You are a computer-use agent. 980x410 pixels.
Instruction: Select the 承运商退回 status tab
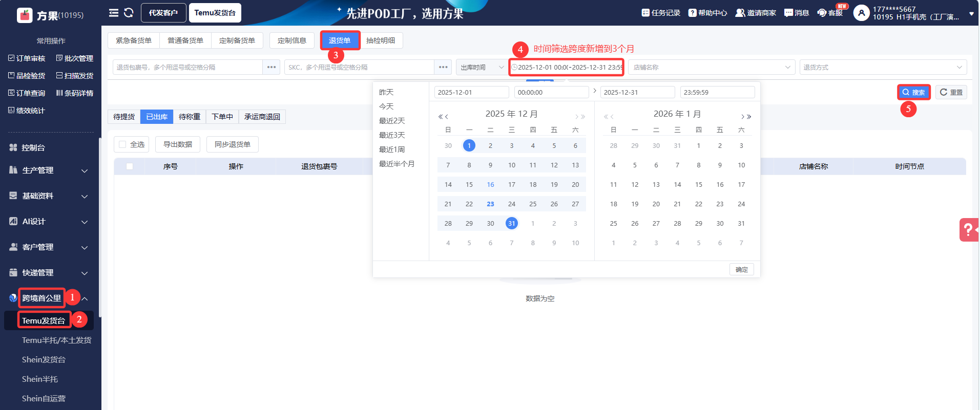[x=262, y=117]
